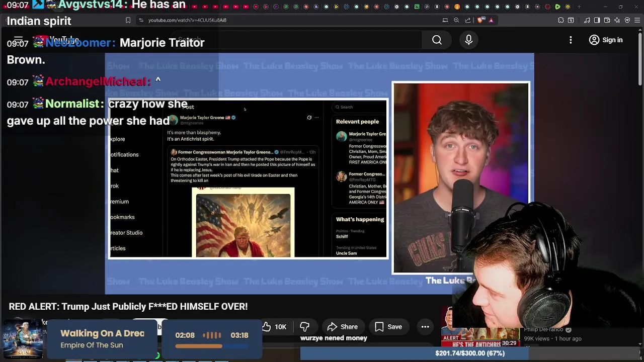
Task: Click the music widget orange progress bar
Action: (198, 346)
